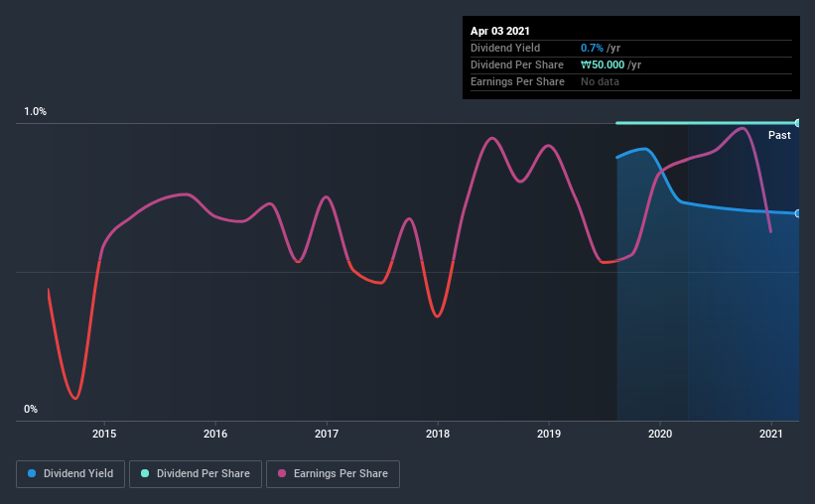
Task: Select the 2015 x-axis label
Action: [104, 434]
